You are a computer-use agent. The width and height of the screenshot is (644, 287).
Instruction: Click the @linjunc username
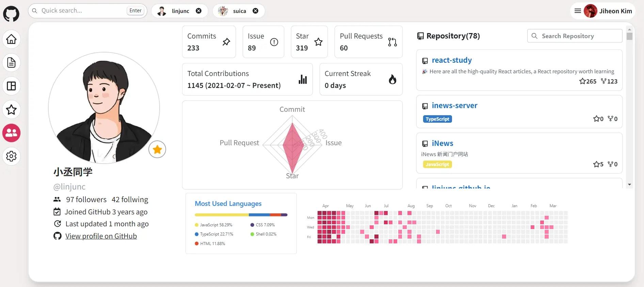[69, 187]
